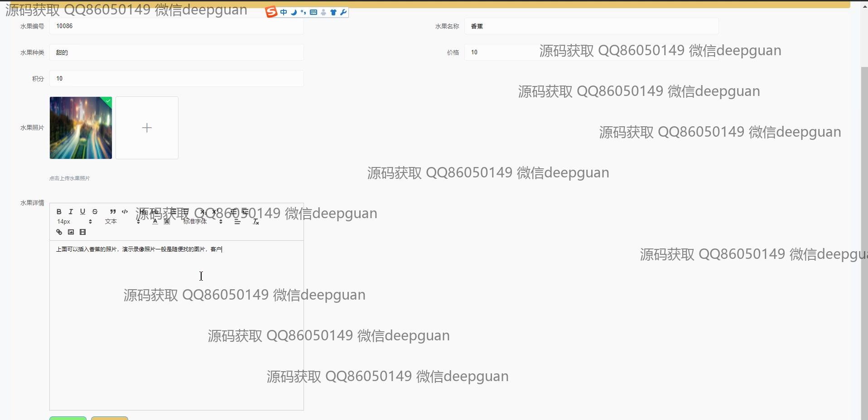Insert a code block in the editor
This screenshot has height=420, width=868.
coord(125,211)
